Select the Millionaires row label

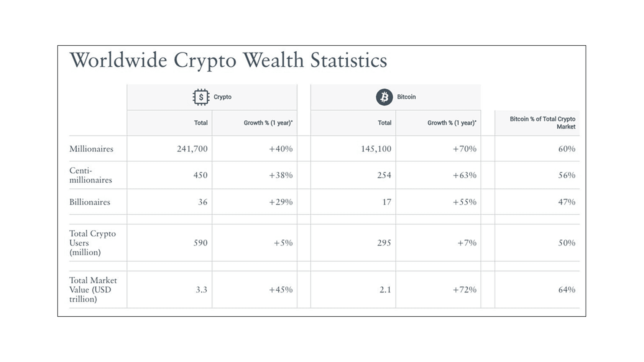click(x=91, y=149)
